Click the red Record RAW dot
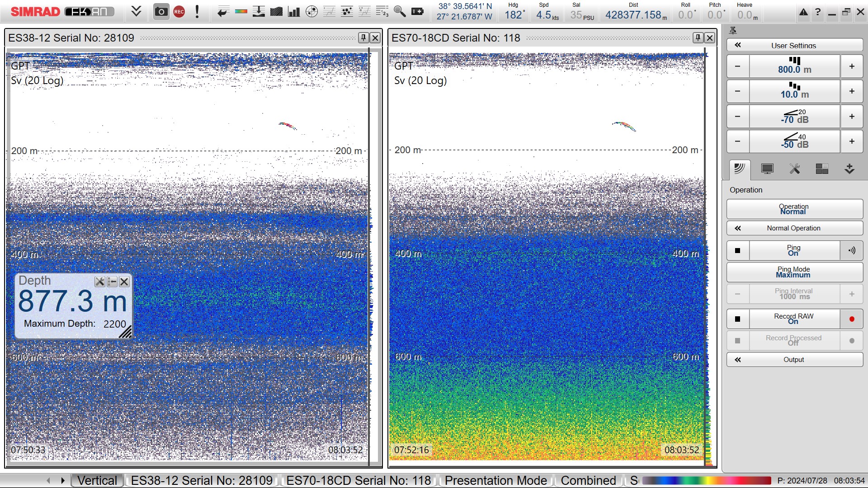This screenshot has width=868, height=488. point(852,319)
